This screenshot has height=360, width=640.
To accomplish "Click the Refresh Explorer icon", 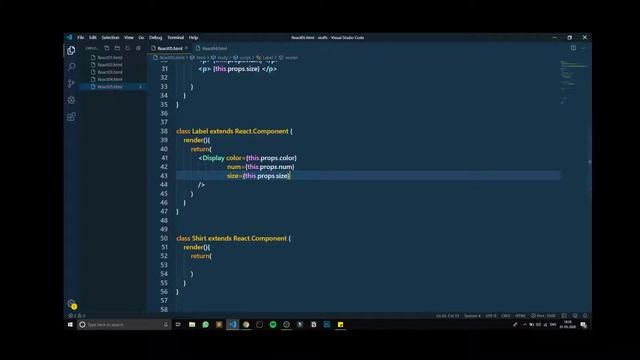I will tap(128, 48).
